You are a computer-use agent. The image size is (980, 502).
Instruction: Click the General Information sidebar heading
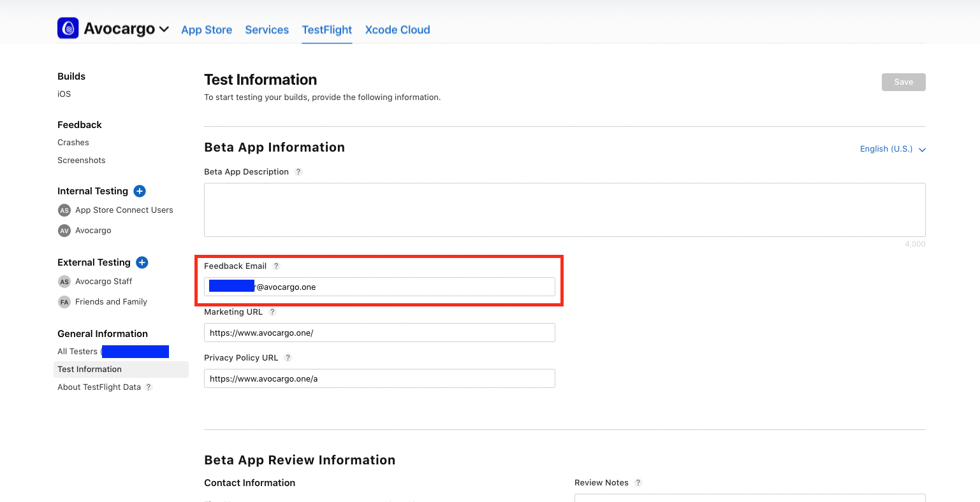(103, 334)
